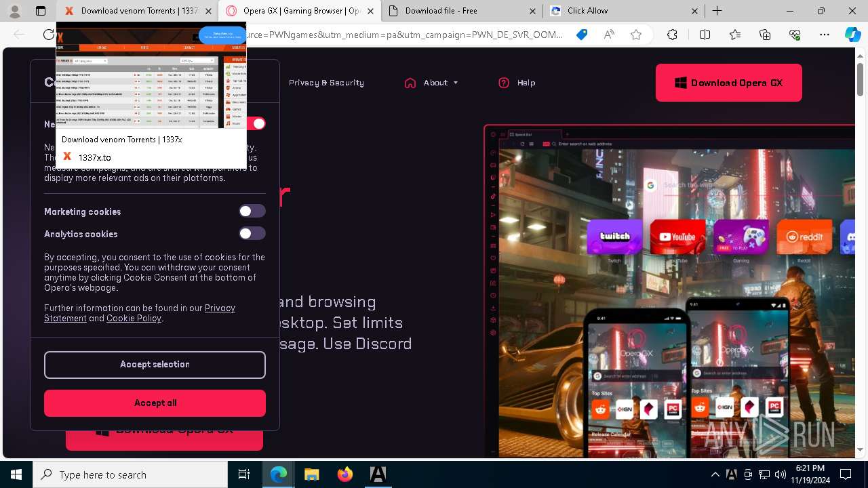868x488 pixels.
Task: Switch to Download file - Free tab
Action: coord(461,11)
